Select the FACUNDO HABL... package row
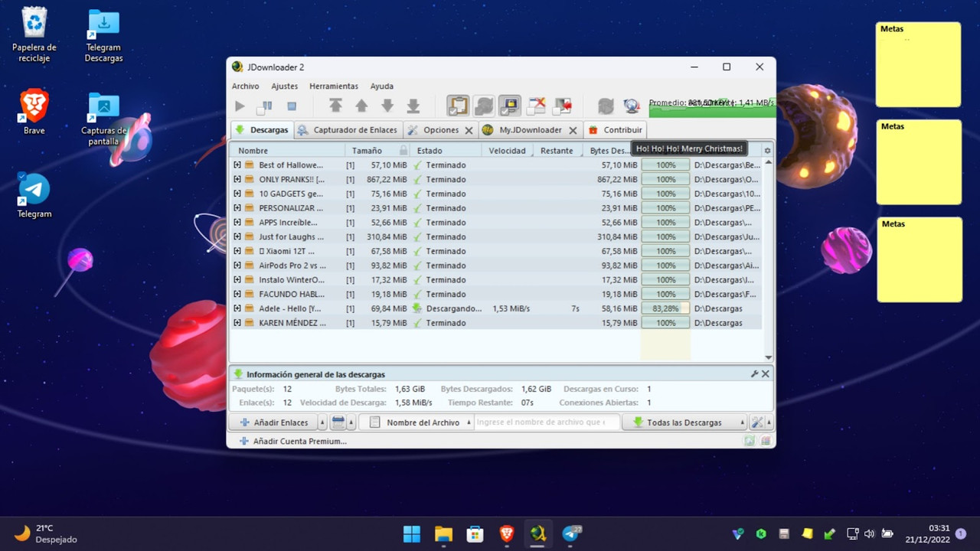The image size is (980, 551). (496, 294)
